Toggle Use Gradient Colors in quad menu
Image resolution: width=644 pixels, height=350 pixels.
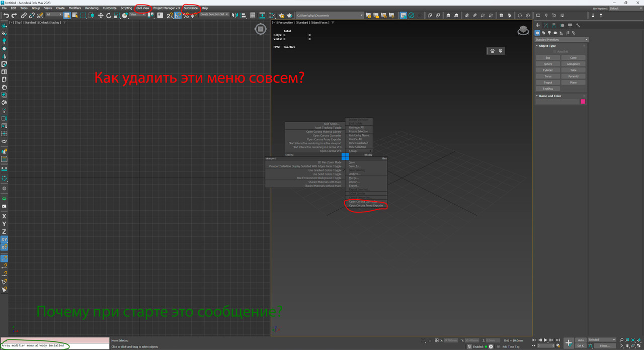[326, 170]
